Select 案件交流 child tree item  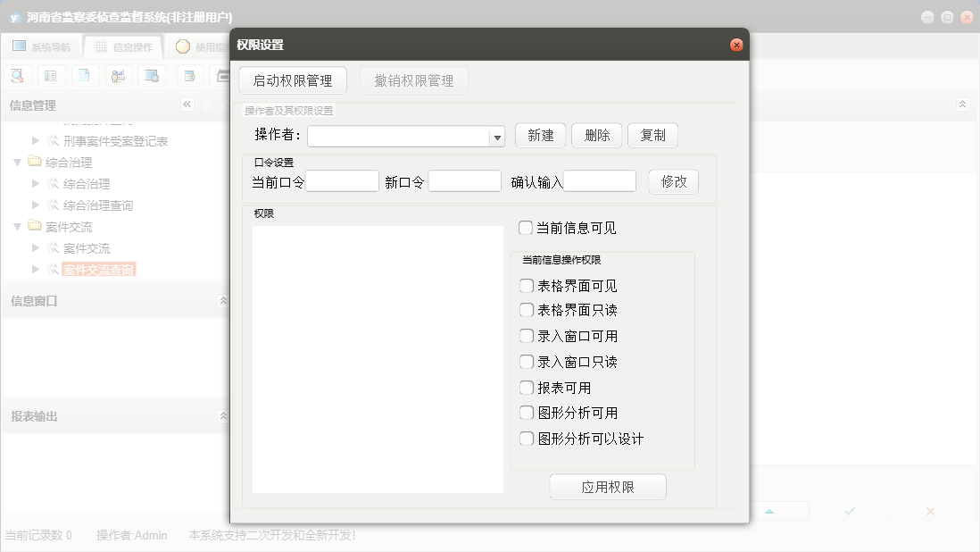[x=87, y=248]
